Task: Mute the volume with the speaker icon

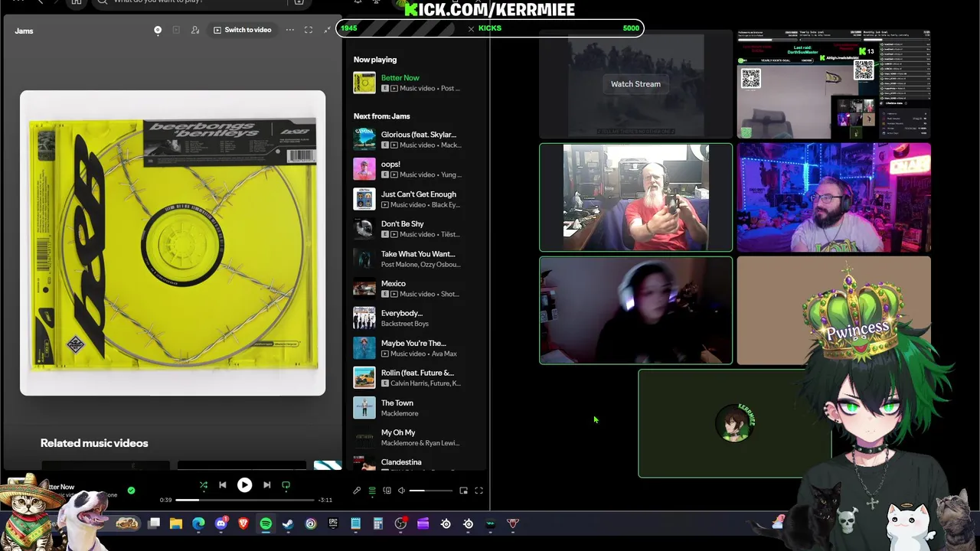Action: coord(401,491)
